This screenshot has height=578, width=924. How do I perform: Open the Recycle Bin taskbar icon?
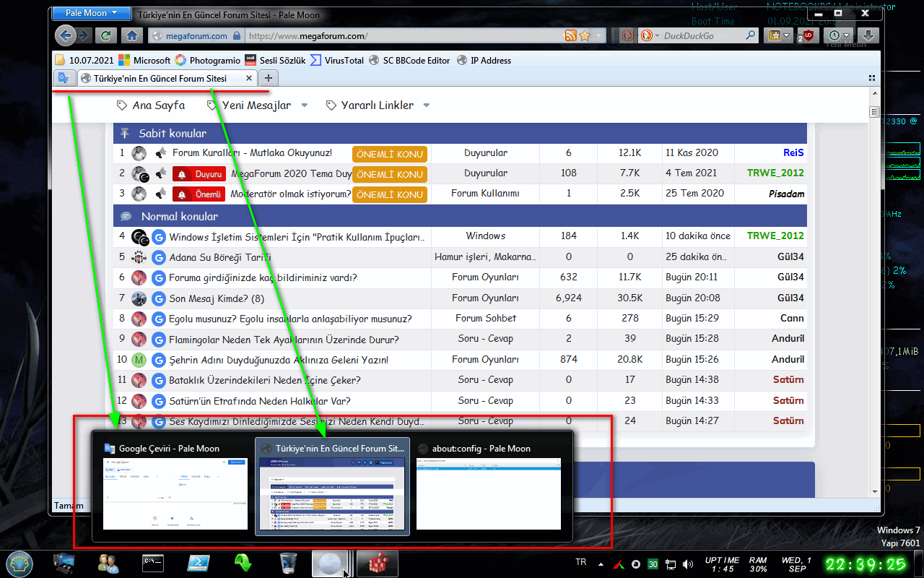[x=287, y=564]
